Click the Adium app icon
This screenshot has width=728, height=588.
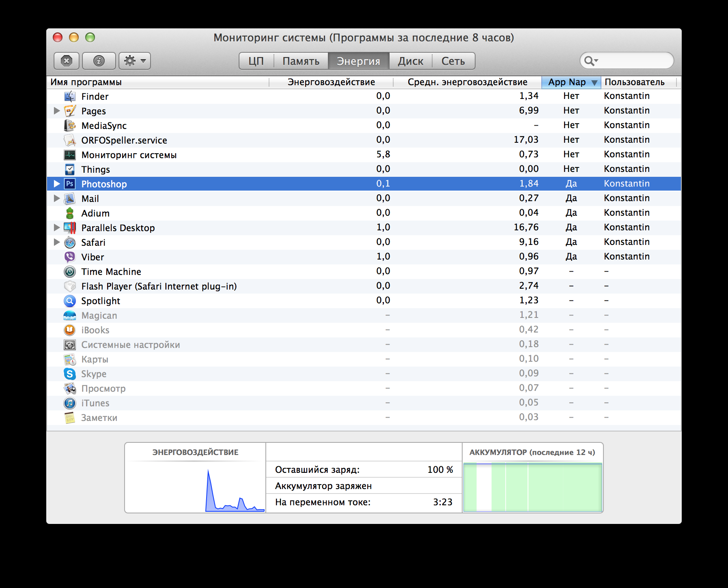click(x=70, y=213)
